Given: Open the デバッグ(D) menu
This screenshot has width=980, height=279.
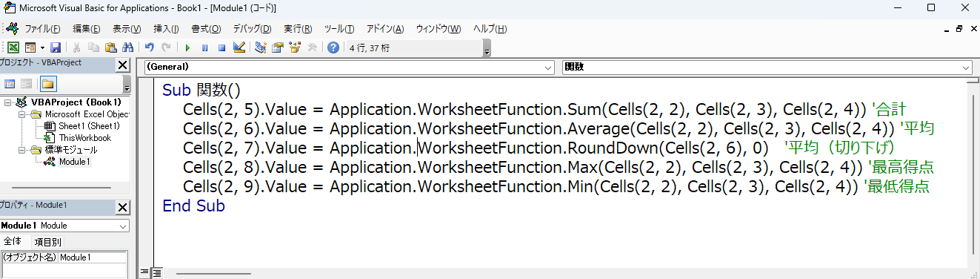Looking at the screenshot, I should pyautogui.click(x=252, y=29).
